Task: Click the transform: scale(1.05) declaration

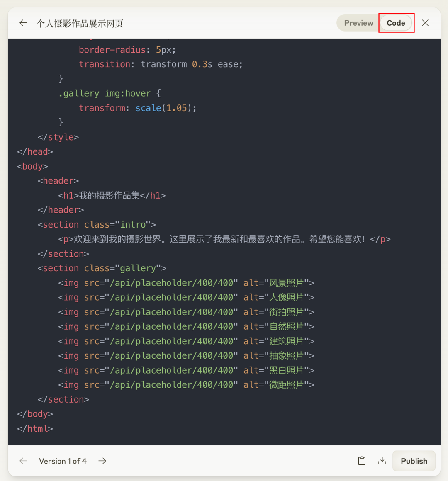Action: click(x=137, y=108)
